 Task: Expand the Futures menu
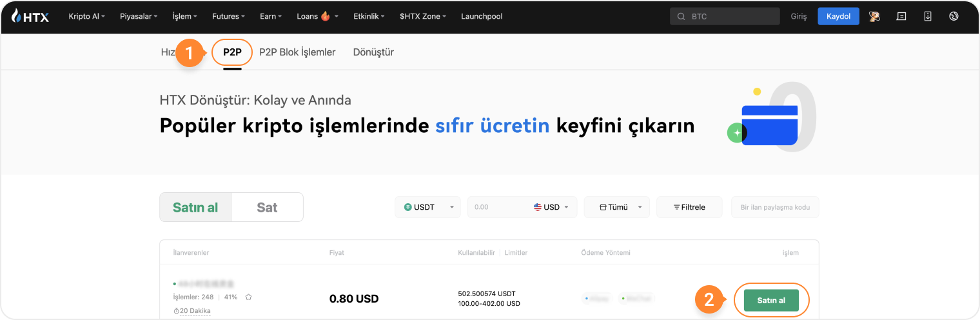[x=229, y=16]
